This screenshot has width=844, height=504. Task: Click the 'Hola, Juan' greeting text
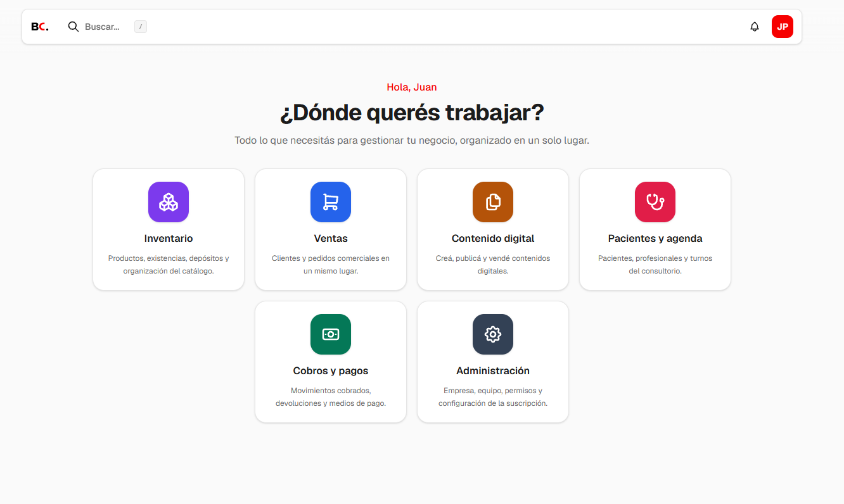coord(412,87)
